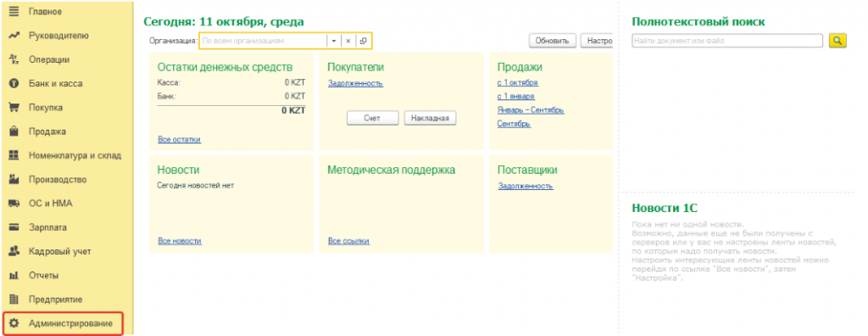868x336 pixels.
Task: Click the Остатки денежных средств heading
Action: tap(225, 67)
